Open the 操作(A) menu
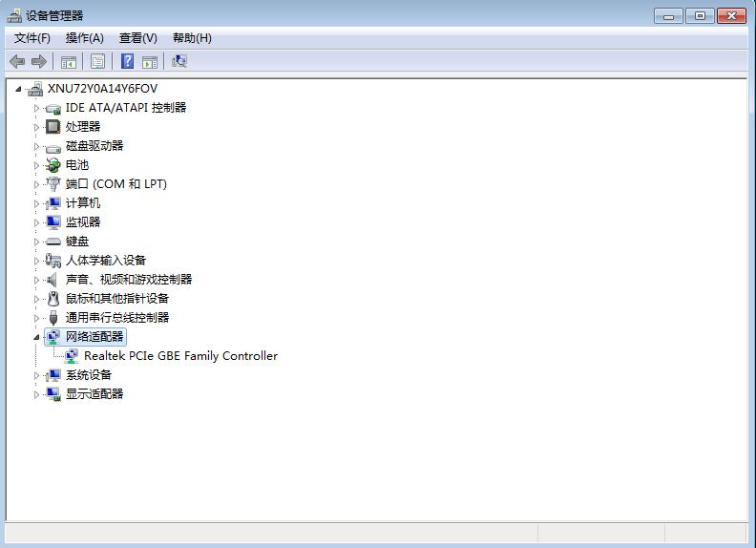 (x=85, y=38)
